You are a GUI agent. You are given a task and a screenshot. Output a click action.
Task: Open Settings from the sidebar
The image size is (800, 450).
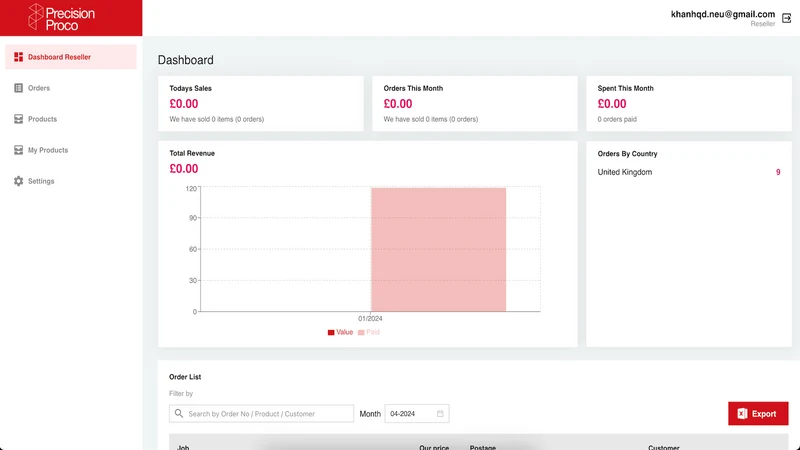pos(71,181)
